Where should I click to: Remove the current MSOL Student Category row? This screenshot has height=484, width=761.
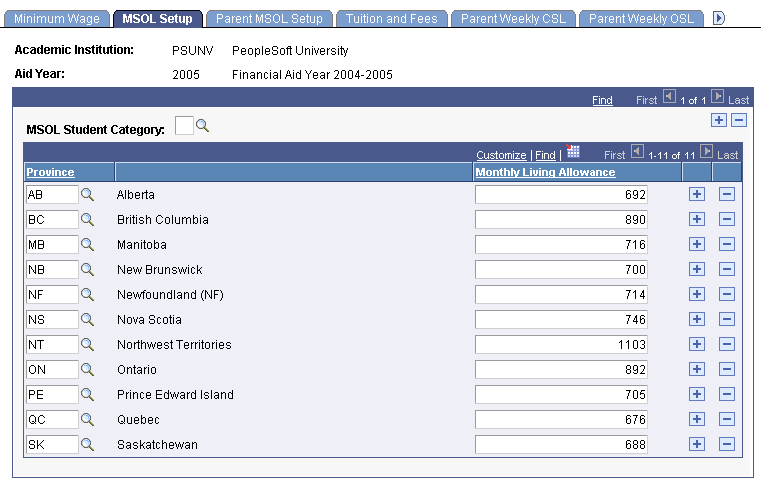(739, 120)
